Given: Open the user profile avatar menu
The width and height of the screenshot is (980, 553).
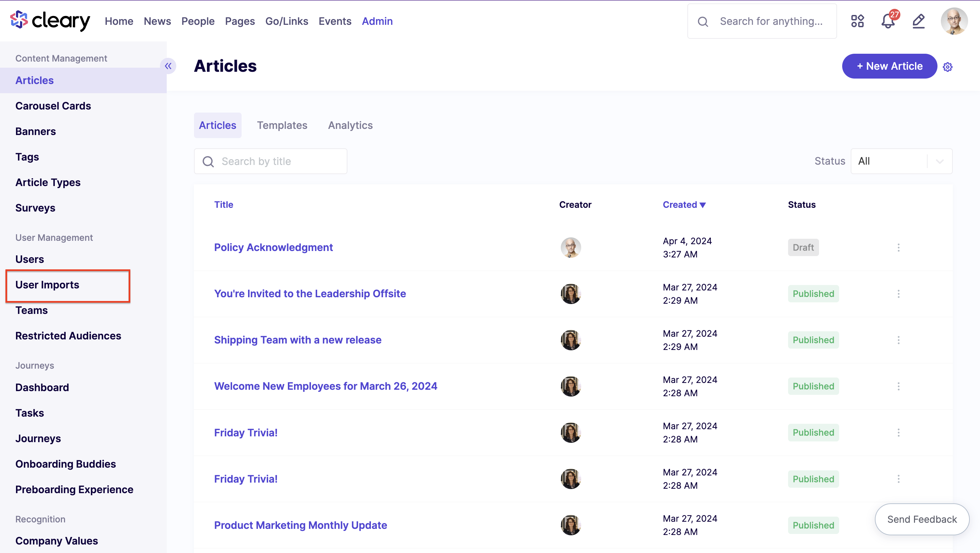Looking at the screenshot, I should [954, 21].
